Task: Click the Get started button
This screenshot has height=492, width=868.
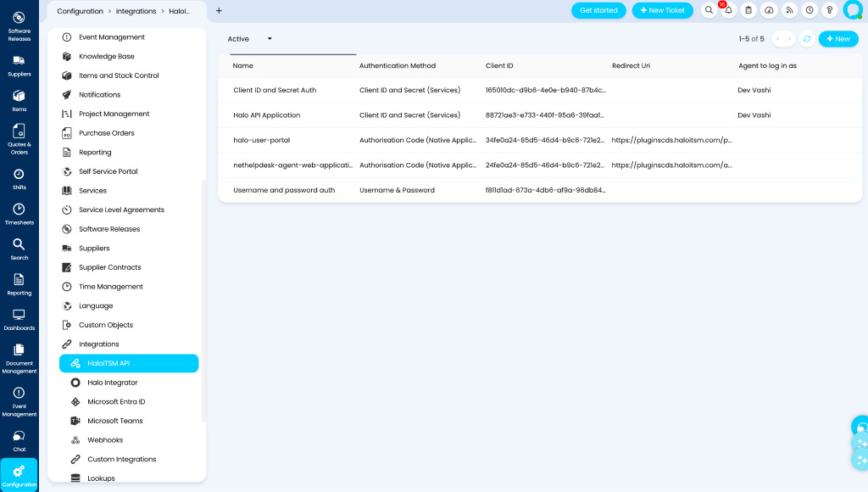Action: pyautogui.click(x=598, y=10)
